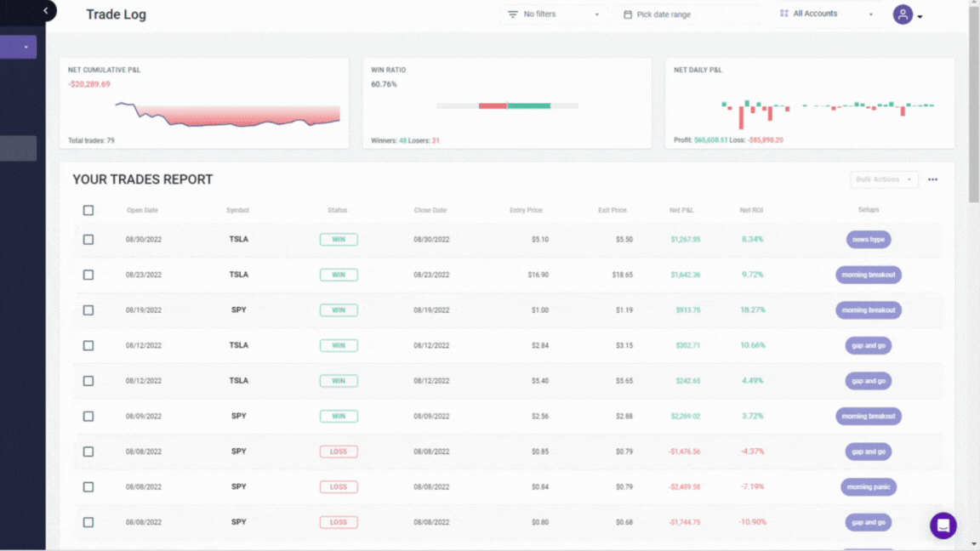
Task: Collapse the sidebar with the back chevron
Action: click(46, 10)
